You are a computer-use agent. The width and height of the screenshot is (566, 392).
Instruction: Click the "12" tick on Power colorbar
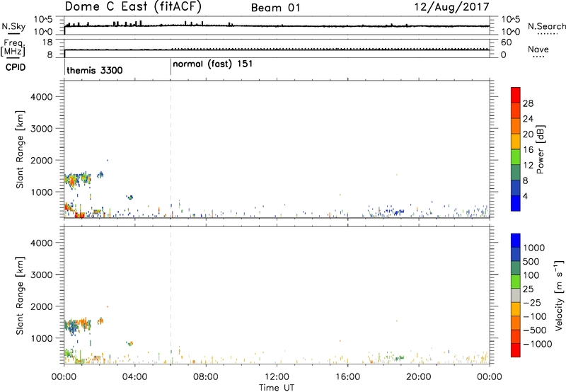click(528, 166)
